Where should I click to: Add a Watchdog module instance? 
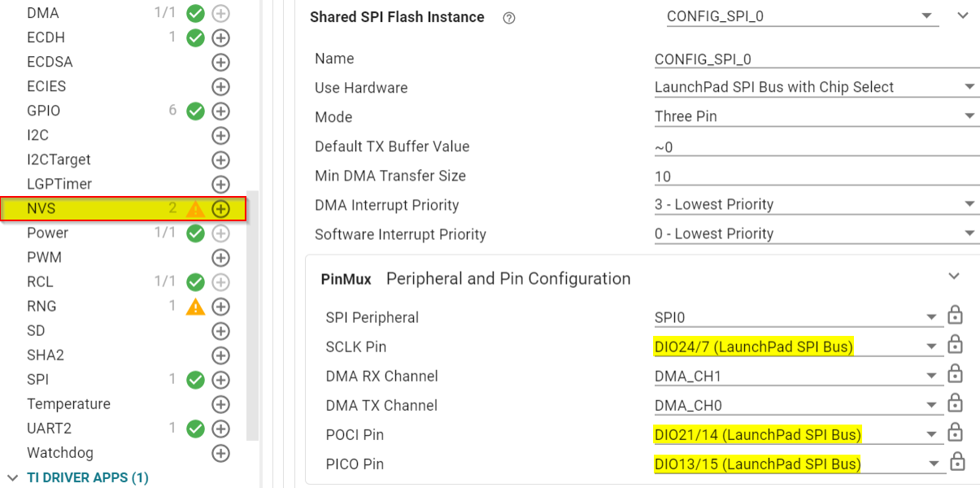pyautogui.click(x=220, y=453)
